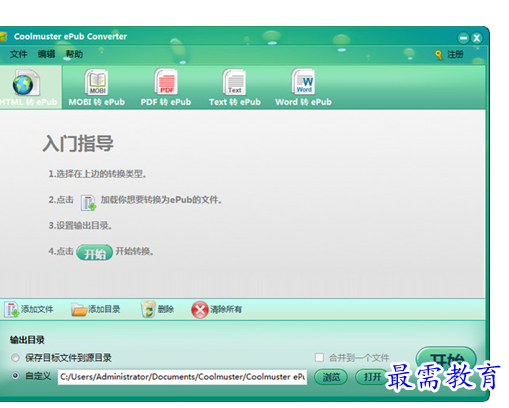Image resolution: width=509 pixels, height=408 pixels.
Task: Click the text 1.选择在上边的转换类型
Action: (97, 174)
